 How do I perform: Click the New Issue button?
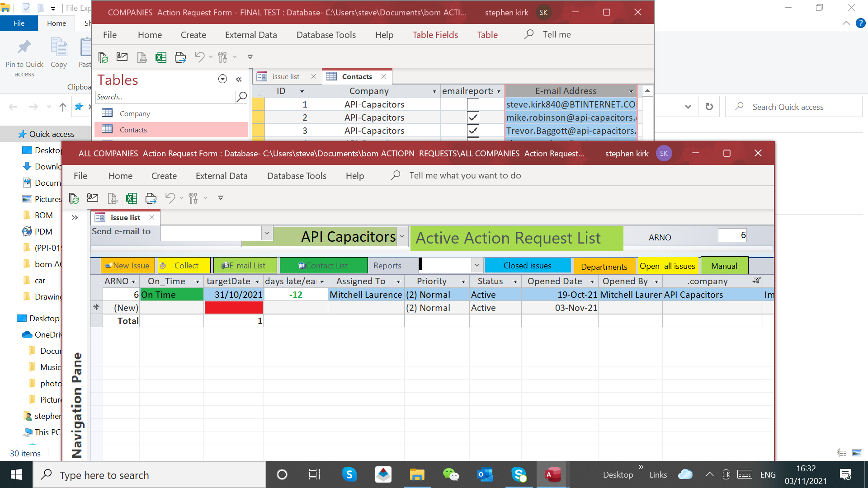click(x=127, y=266)
